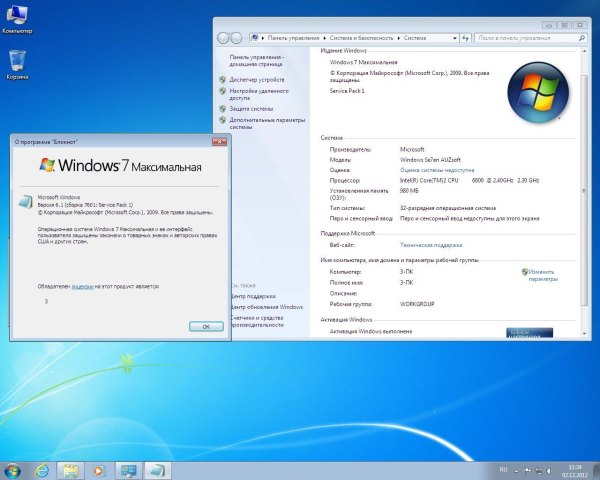The width and height of the screenshot is (600, 480).
Task: Click the Поиск в панели управления field
Action: pos(541,37)
